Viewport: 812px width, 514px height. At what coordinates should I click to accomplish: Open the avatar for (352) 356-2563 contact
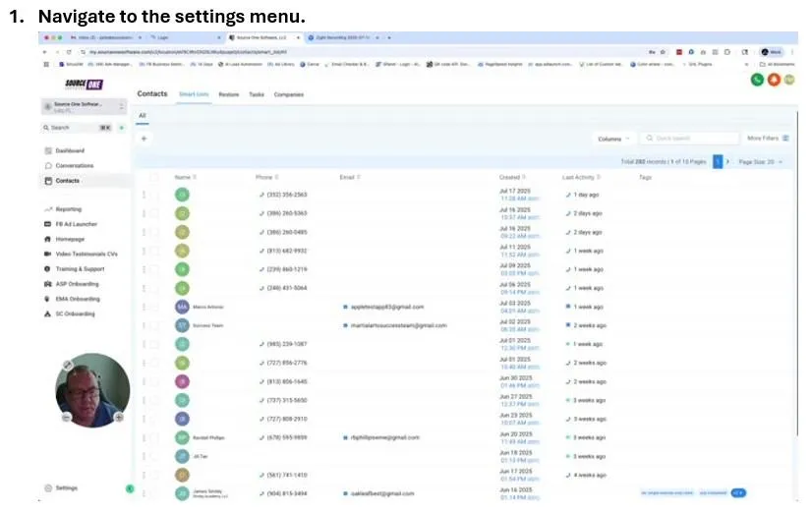[182, 195]
